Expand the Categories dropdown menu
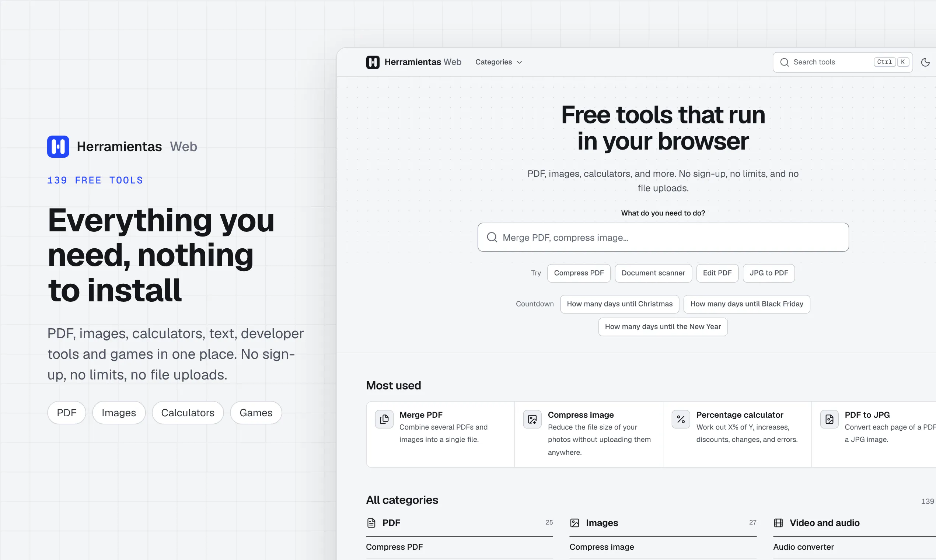936x560 pixels. coord(499,62)
